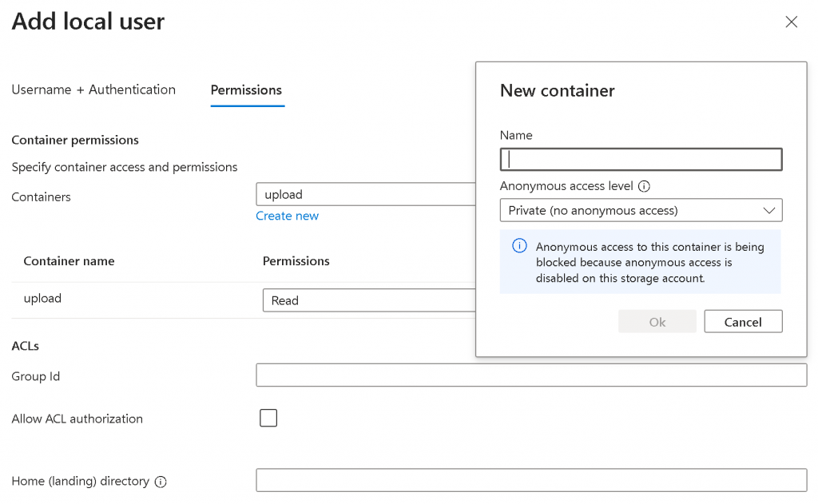Select the Permissions tab
818x504 pixels.
tap(246, 90)
